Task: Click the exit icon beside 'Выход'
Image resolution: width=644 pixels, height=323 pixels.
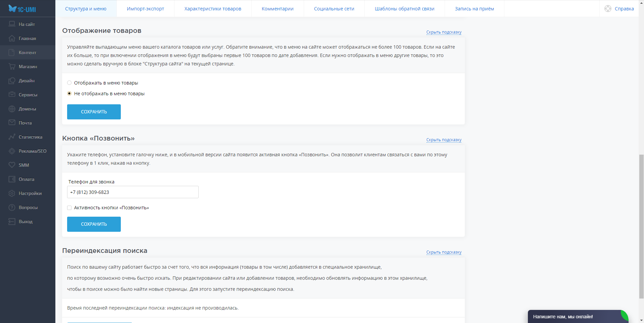Action: pos(12,221)
